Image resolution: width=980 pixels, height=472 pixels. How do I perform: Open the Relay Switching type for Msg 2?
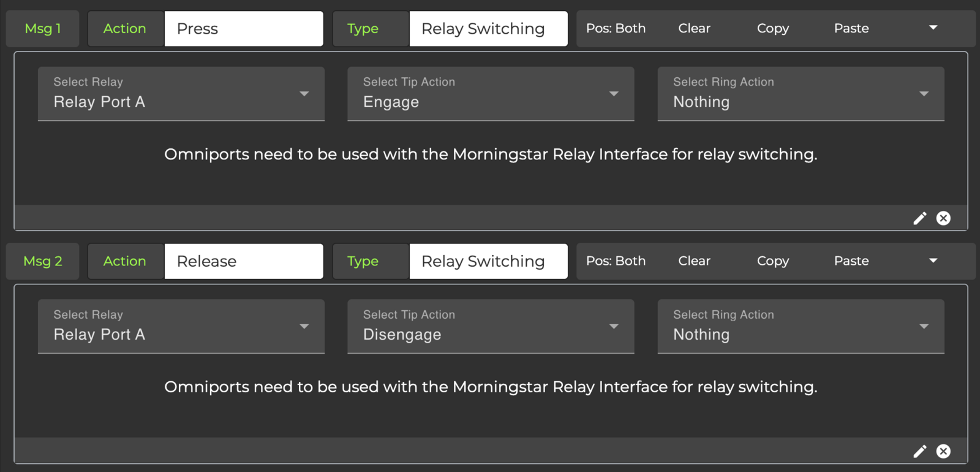(488, 262)
